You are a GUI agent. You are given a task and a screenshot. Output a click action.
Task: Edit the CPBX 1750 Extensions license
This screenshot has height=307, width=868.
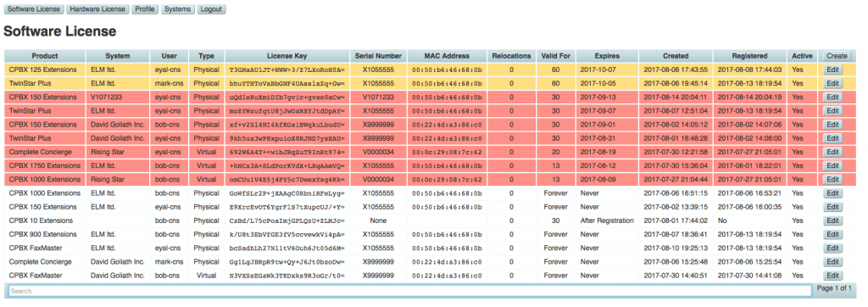pos(832,165)
